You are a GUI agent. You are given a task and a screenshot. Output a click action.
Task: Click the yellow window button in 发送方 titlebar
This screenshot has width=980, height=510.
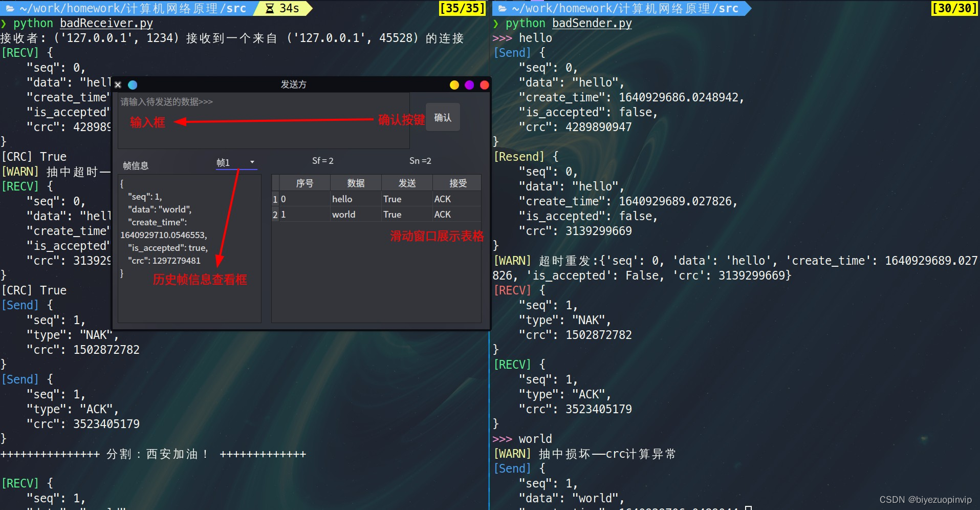pyautogui.click(x=454, y=85)
